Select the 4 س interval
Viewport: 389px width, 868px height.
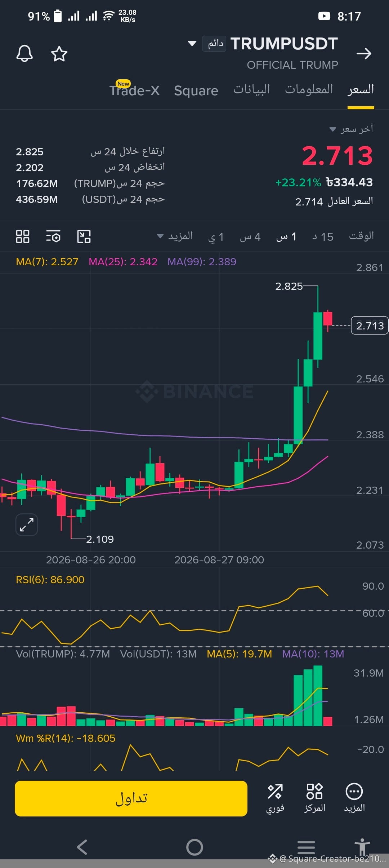250,237
